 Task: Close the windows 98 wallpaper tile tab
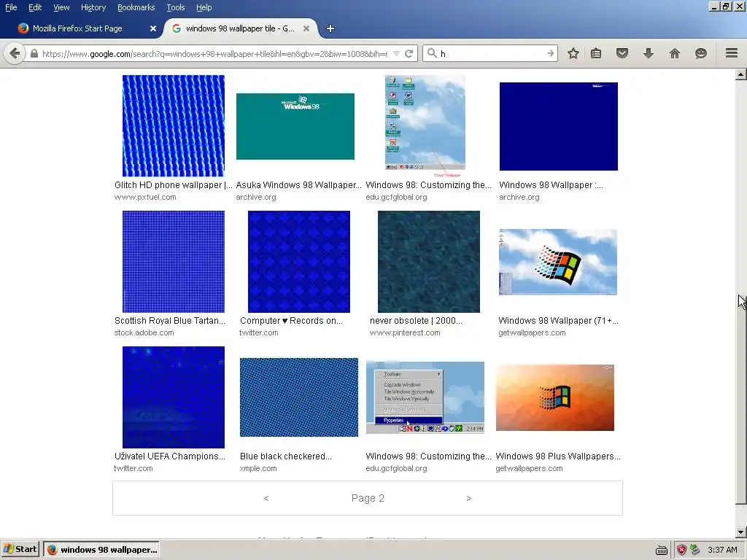(306, 28)
